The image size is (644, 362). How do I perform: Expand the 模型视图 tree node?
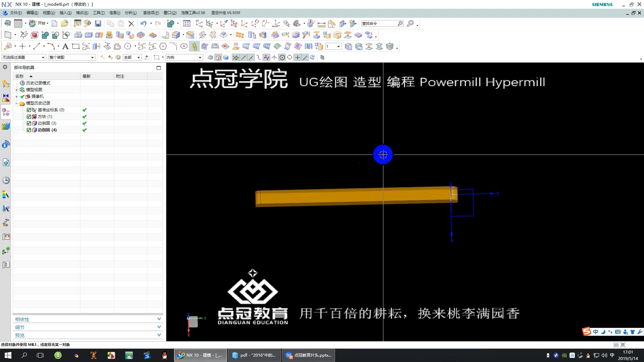tap(17, 89)
